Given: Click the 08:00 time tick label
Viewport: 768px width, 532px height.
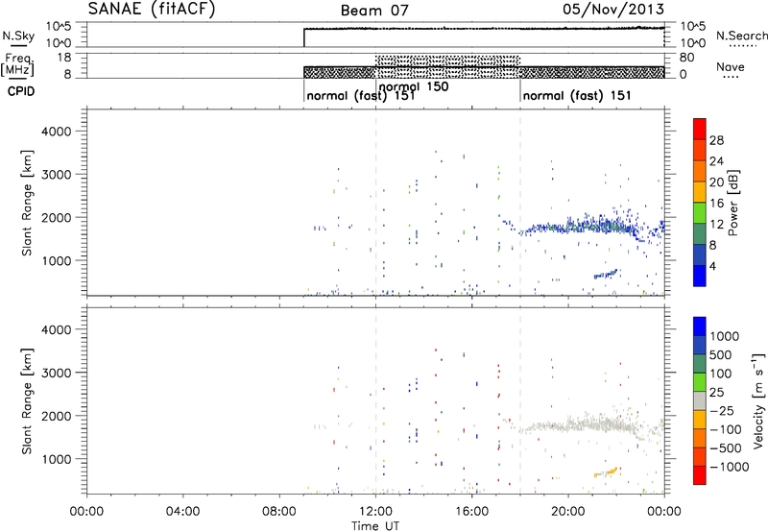Looking at the screenshot, I should click(279, 512).
